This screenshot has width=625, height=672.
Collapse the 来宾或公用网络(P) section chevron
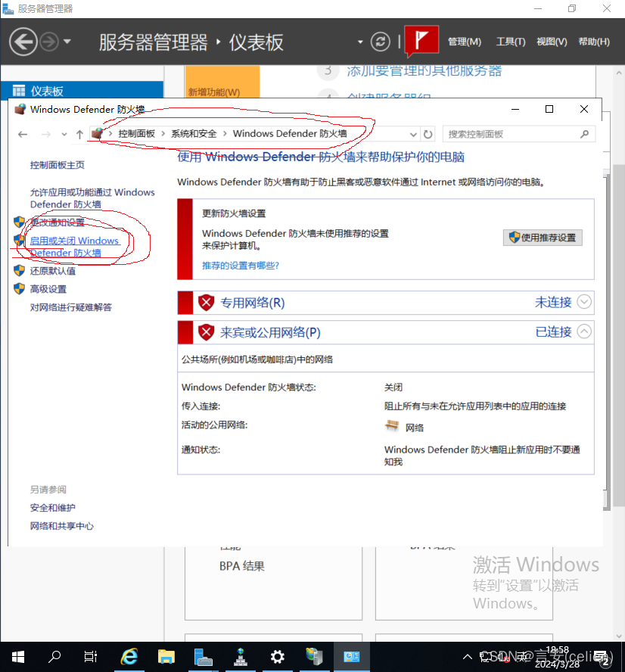point(584,331)
